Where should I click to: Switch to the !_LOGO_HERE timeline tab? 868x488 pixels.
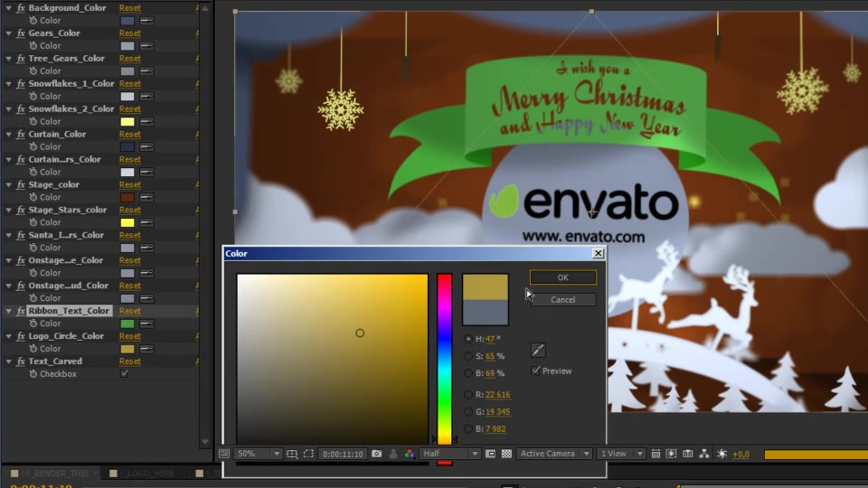(144, 473)
